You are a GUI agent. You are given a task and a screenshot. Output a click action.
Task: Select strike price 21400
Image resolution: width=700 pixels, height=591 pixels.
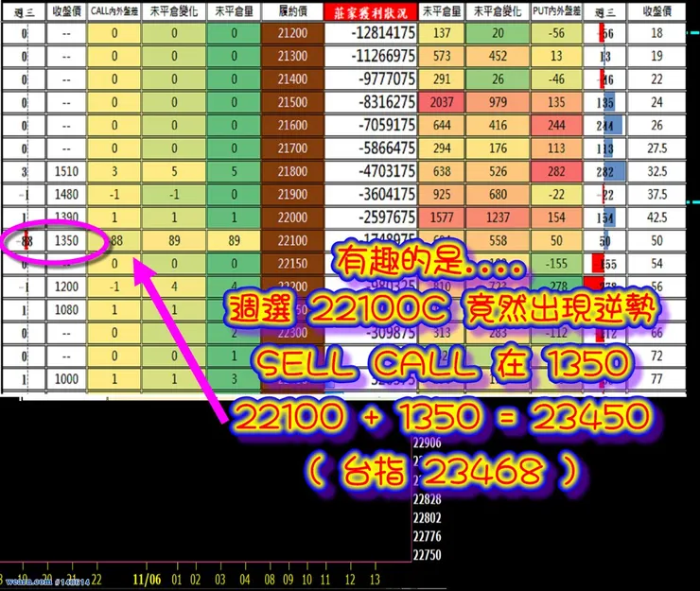pos(292,79)
